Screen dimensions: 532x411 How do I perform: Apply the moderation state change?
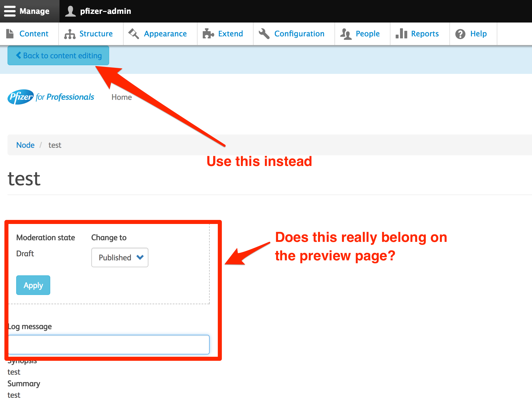(33, 285)
